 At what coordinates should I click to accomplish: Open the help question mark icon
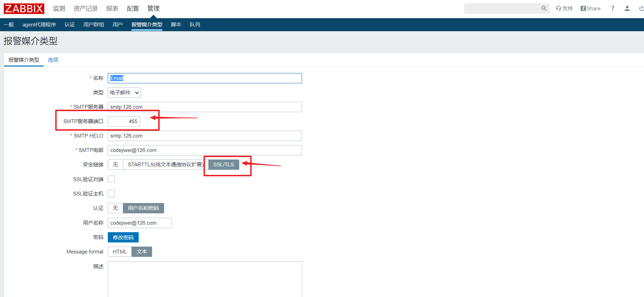click(x=612, y=9)
